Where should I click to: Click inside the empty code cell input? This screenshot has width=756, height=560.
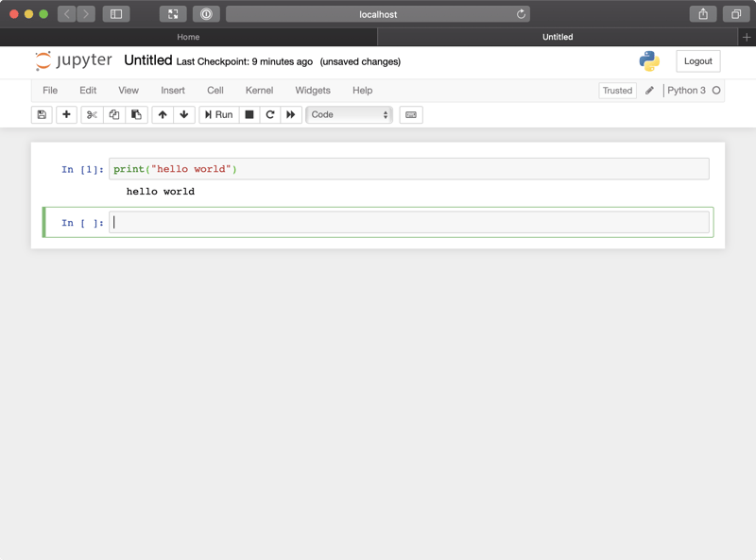pyautogui.click(x=409, y=222)
